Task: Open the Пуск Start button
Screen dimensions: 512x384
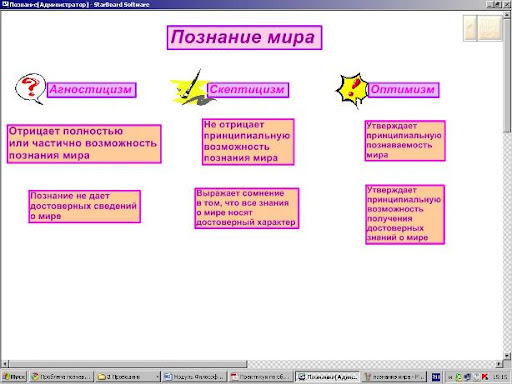Action: [14, 377]
